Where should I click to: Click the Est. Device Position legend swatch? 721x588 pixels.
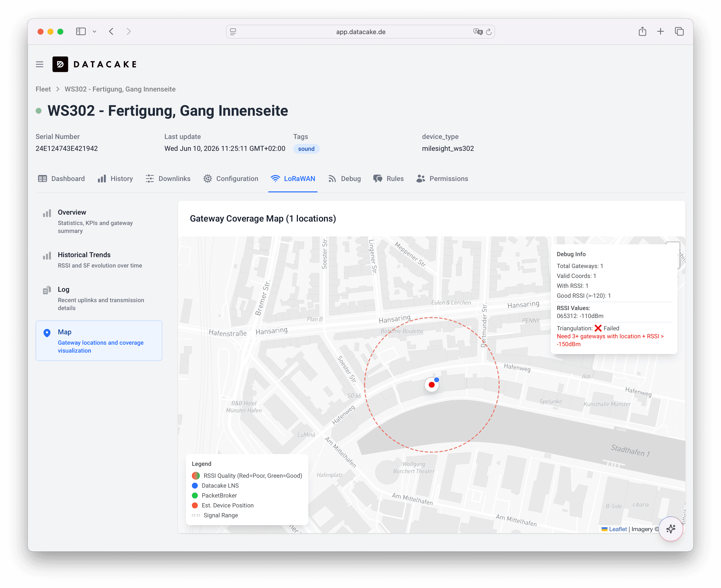[x=195, y=505]
